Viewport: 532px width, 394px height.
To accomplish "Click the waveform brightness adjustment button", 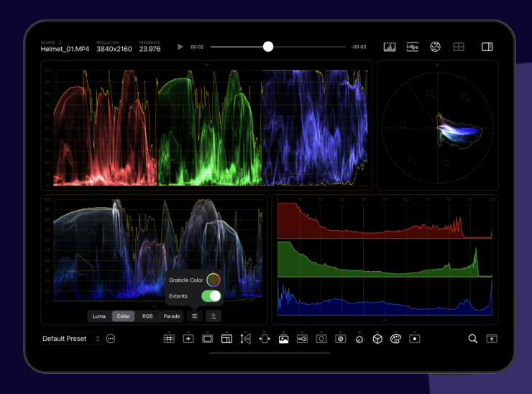I will click(x=213, y=316).
